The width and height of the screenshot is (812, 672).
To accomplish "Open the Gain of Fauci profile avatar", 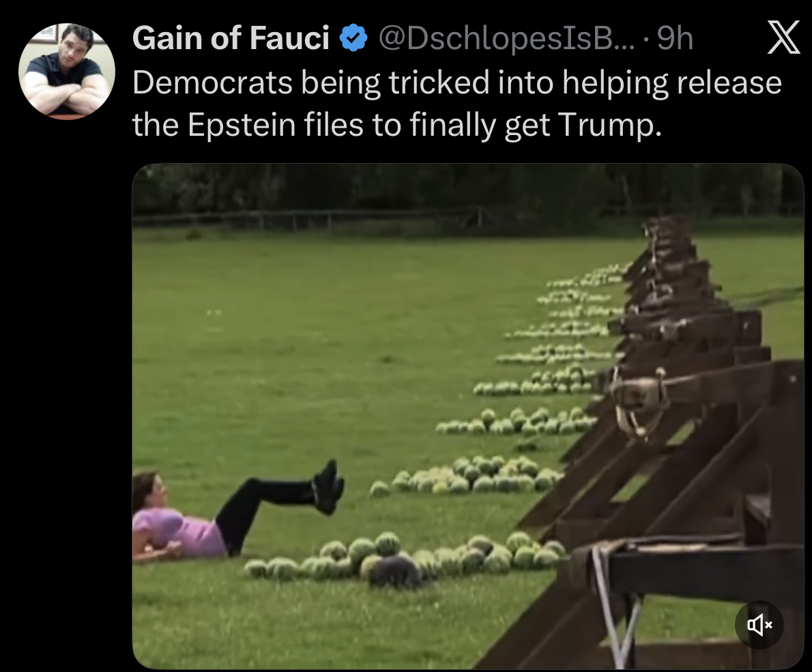I will coord(66,72).
